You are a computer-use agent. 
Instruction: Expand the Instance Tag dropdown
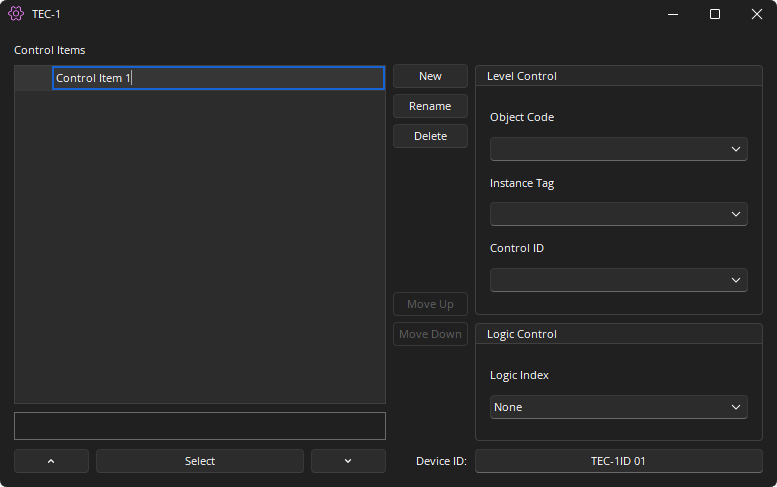(618, 214)
